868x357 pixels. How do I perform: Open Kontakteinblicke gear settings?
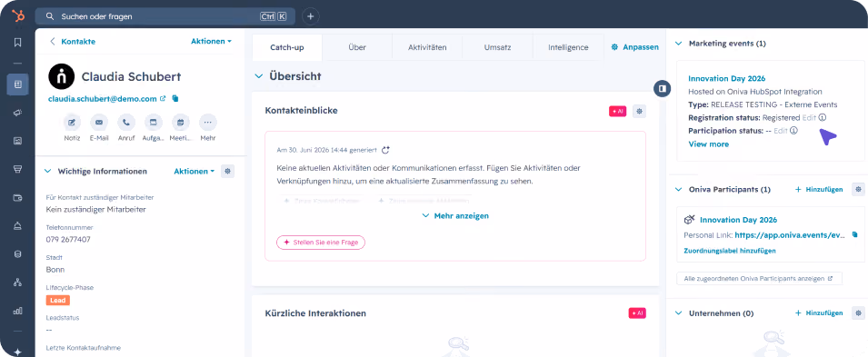(x=639, y=111)
